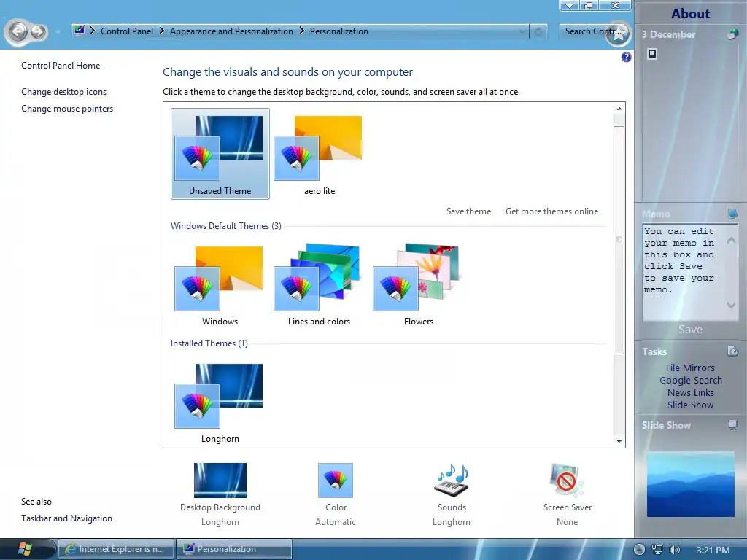This screenshot has width=747, height=560.
Task: Open the recent pages dropdown beside Forward
Action: point(58,32)
